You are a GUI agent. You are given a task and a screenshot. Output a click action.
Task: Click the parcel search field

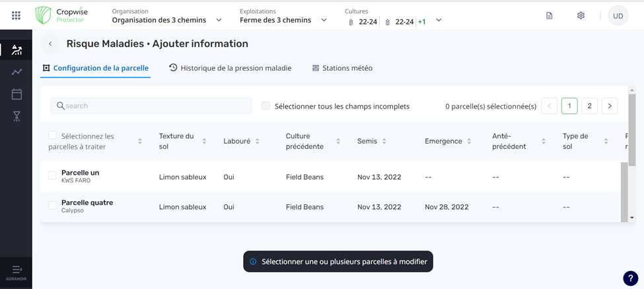pyautogui.click(x=151, y=106)
